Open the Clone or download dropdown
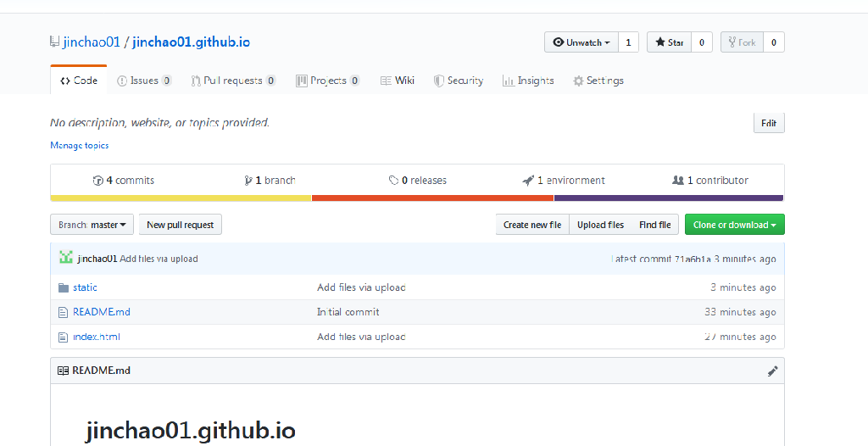This screenshot has width=868, height=446. point(735,225)
